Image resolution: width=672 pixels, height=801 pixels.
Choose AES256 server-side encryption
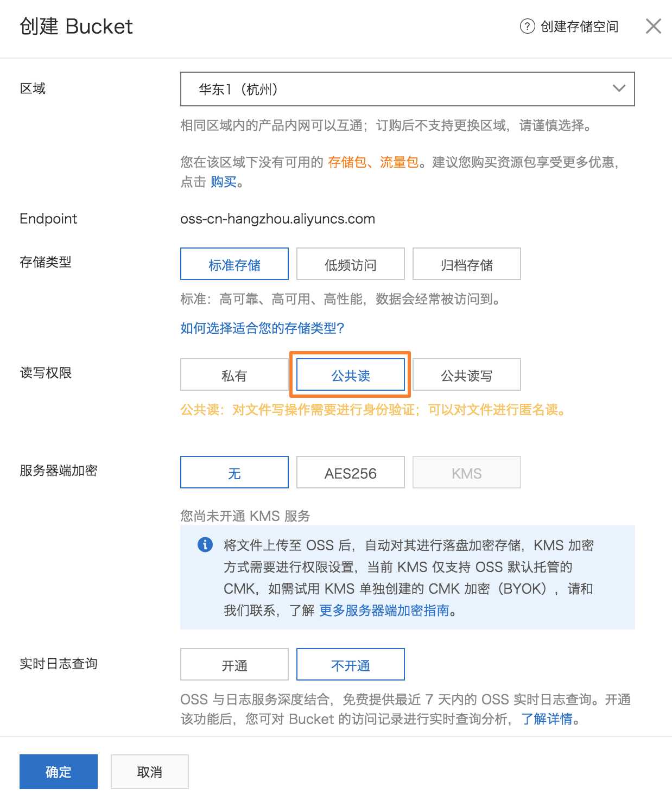point(351,473)
